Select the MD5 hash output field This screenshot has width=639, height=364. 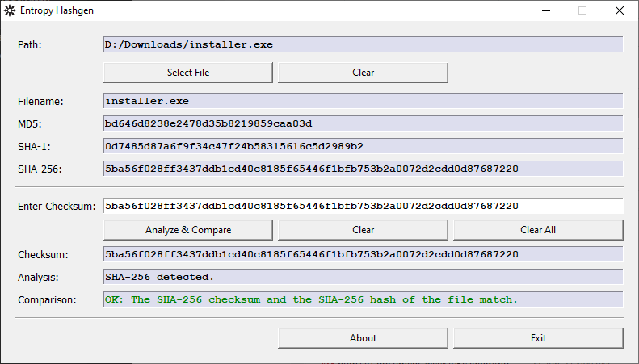(x=363, y=123)
